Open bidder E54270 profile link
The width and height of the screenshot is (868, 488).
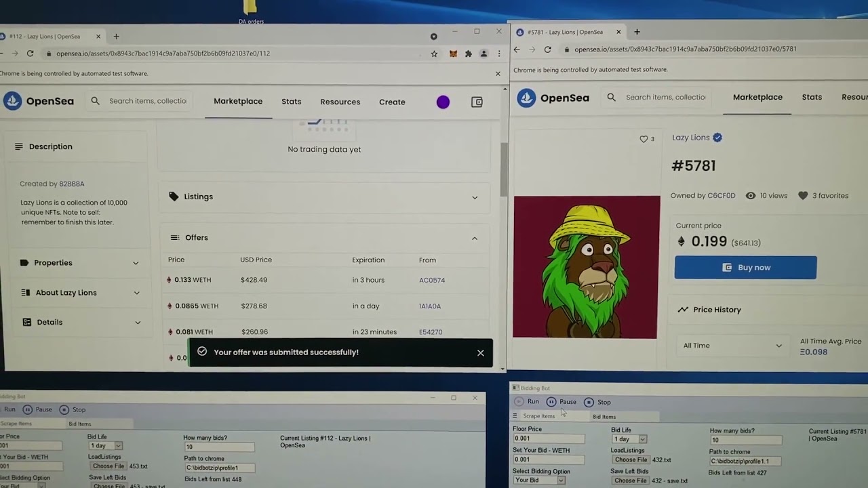(x=431, y=332)
